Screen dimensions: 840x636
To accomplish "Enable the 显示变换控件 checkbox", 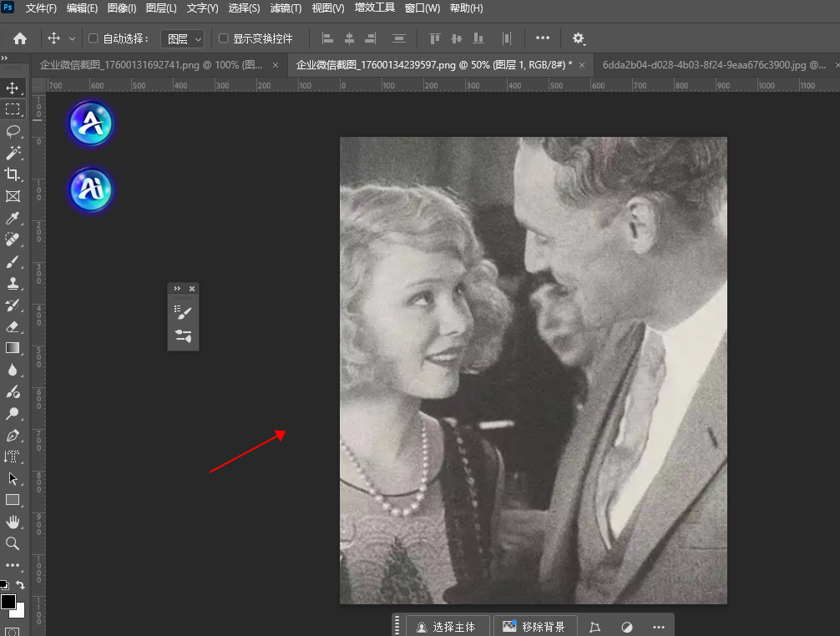I will click(x=223, y=38).
